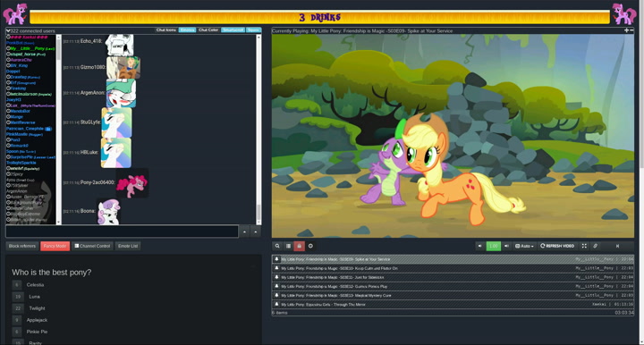Collapse the 322 connected users list
This screenshot has width=644, height=345.
tap(8, 30)
